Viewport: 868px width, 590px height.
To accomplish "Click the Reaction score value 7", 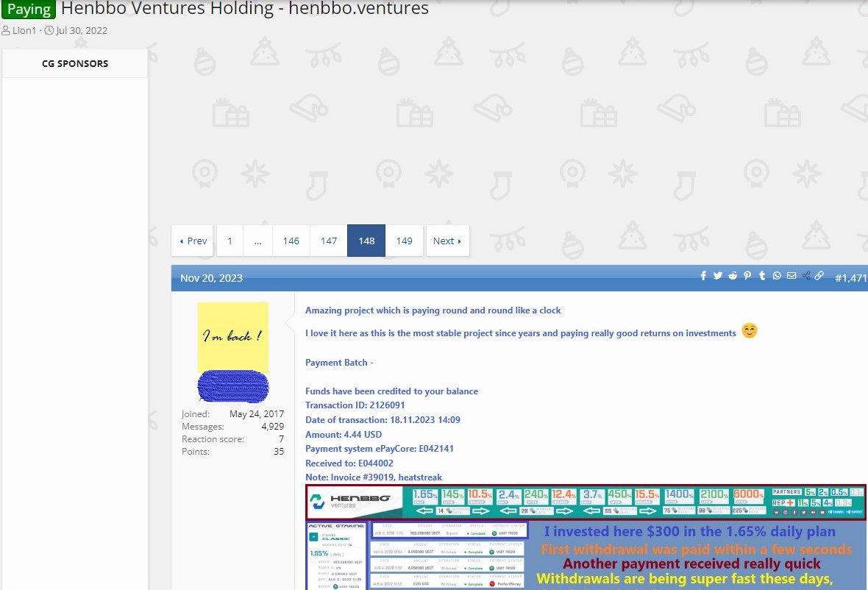I will (x=281, y=439).
